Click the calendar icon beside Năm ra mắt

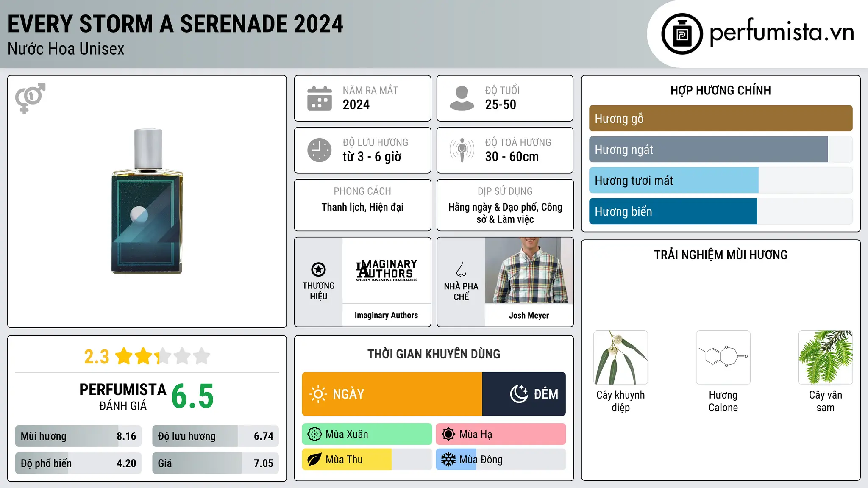[x=320, y=98]
